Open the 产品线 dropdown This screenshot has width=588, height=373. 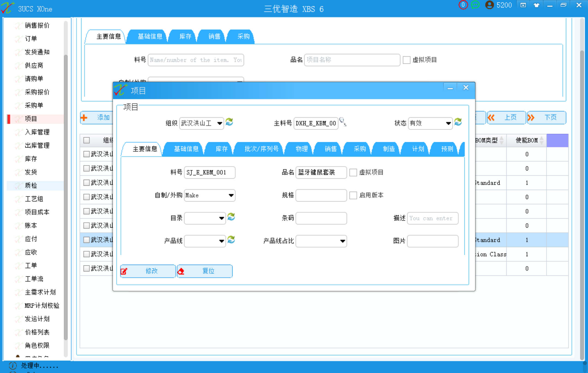[x=205, y=241]
